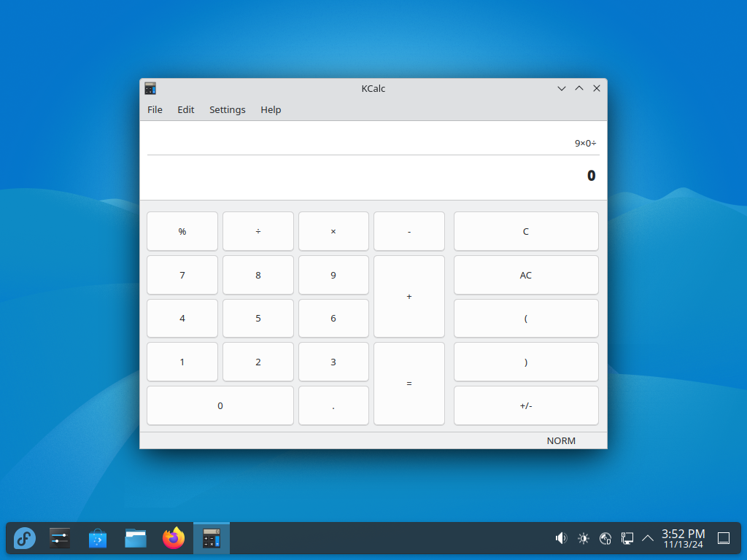
Task: Click the KCalc window title text
Action: pyautogui.click(x=373, y=88)
